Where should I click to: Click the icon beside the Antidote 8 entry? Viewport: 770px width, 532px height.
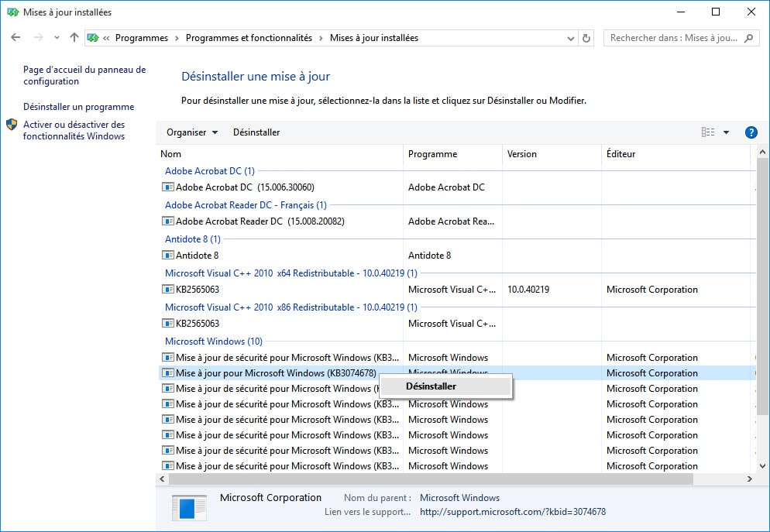tap(168, 256)
